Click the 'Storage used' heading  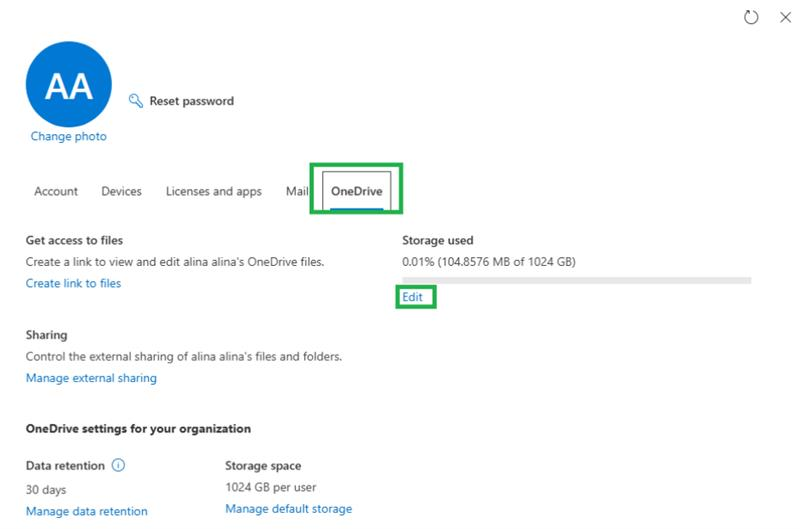pyautogui.click(x=438, y=240)
